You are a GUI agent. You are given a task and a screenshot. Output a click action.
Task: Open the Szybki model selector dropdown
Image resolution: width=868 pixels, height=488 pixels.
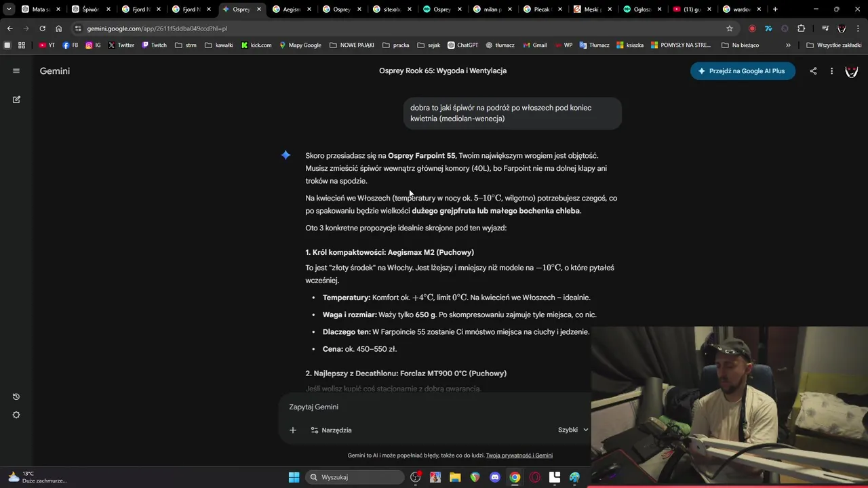click(573, 430)
